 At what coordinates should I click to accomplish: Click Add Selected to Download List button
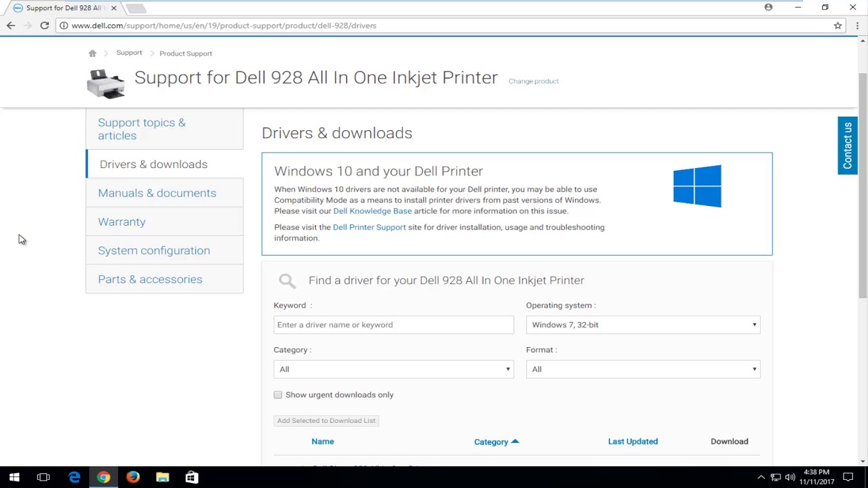coord(326,421)
